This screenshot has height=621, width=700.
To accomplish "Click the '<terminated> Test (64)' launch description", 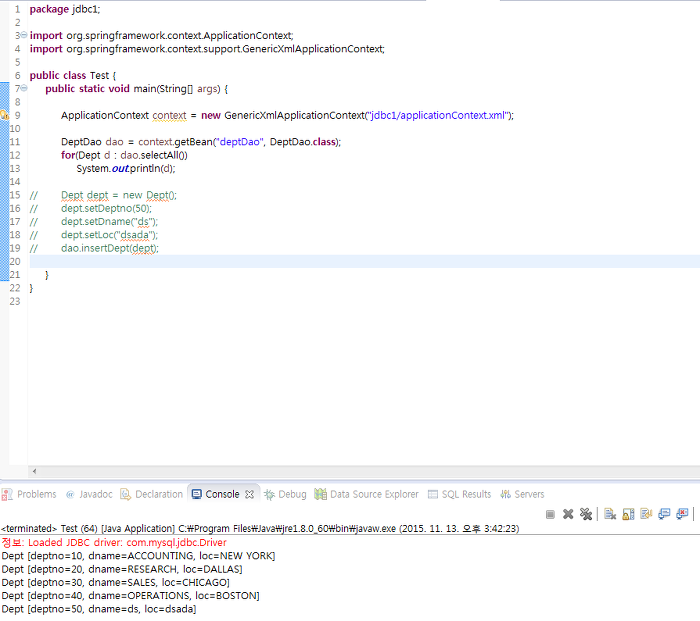I will [260, 529].
